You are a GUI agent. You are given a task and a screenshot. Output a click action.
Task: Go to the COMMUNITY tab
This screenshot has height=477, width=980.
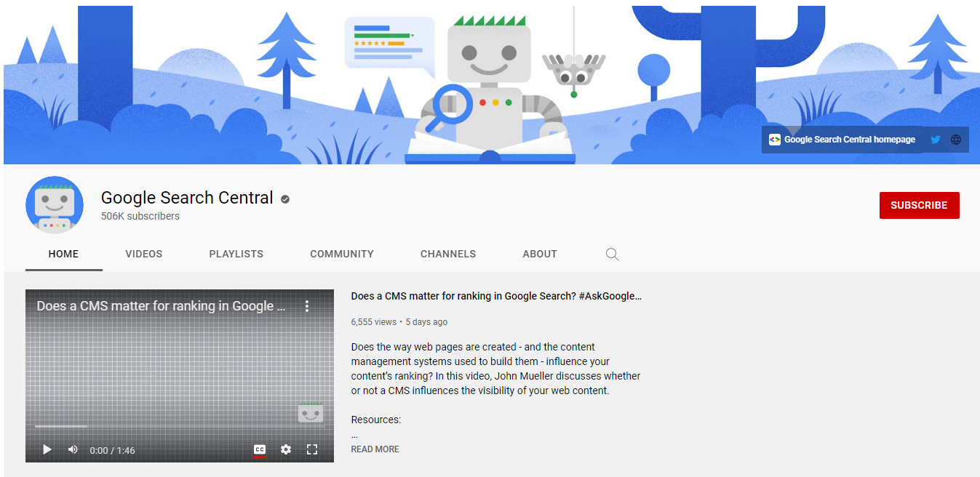pyautogui.click(x=342, y=254)
